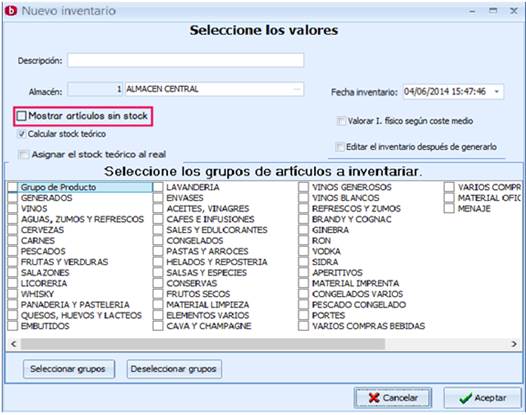
Task: Toggle Calcular stock teórico checkbox
Action: 22,134
